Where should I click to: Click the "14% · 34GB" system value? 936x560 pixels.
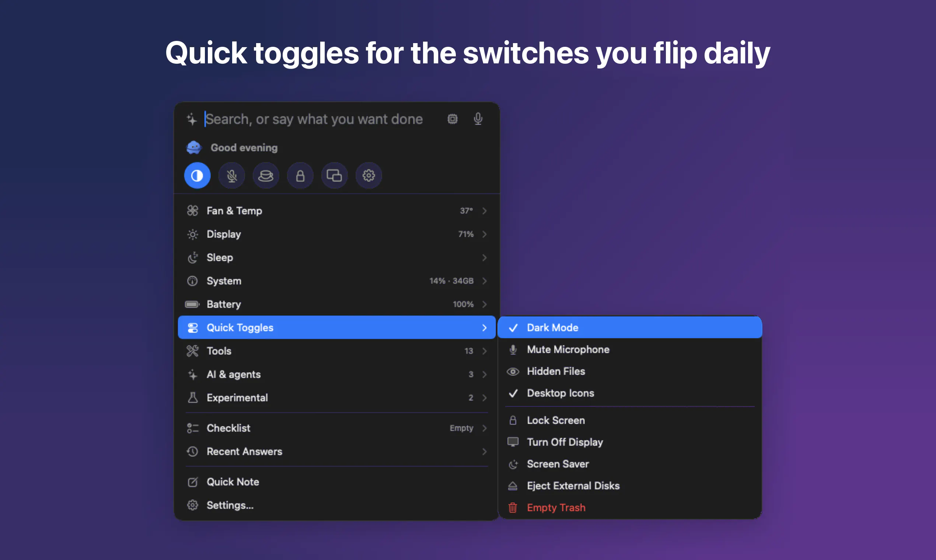coord(451,281)
